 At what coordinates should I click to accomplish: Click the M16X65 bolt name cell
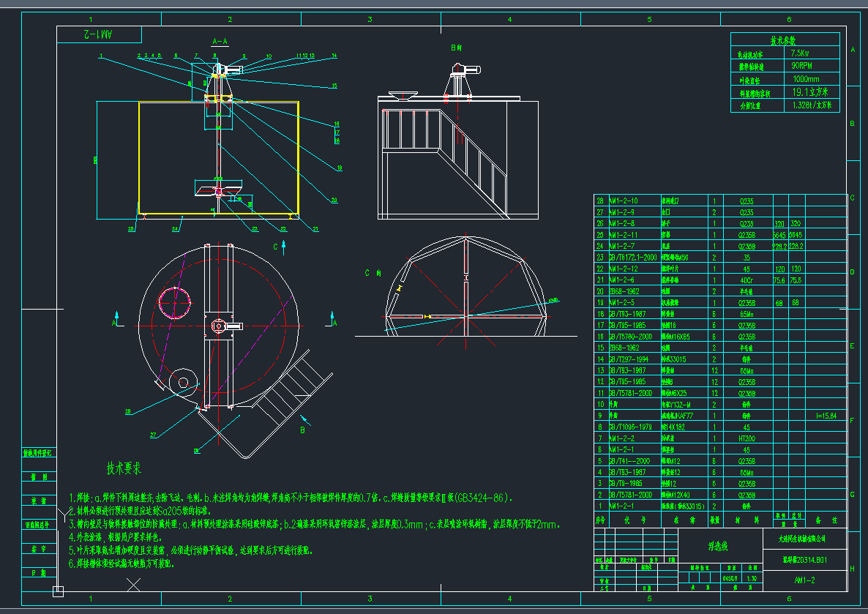(676, 337)
